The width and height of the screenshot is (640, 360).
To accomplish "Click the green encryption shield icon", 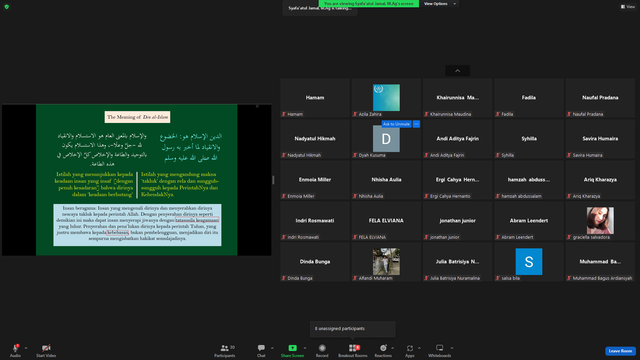I will click(x=7, y=7).
